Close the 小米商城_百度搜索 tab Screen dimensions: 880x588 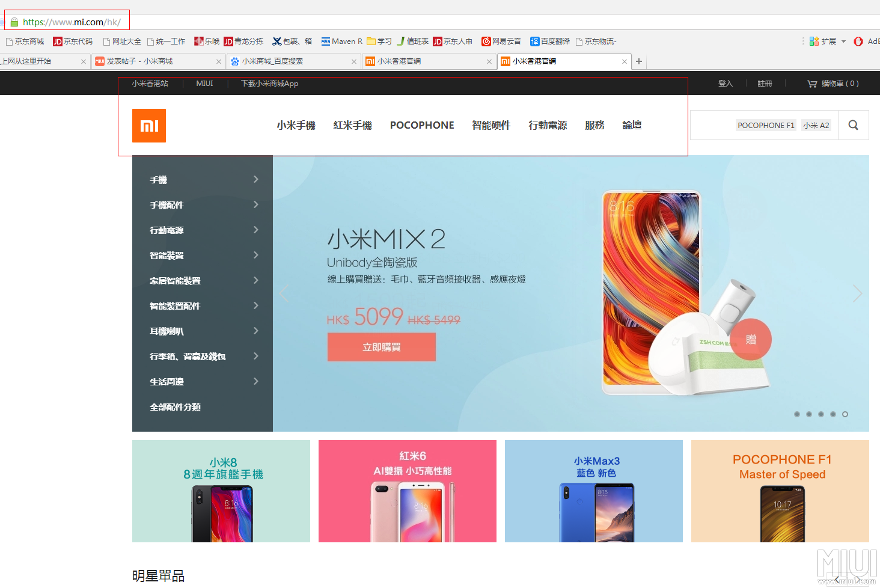tap(354, 61)
